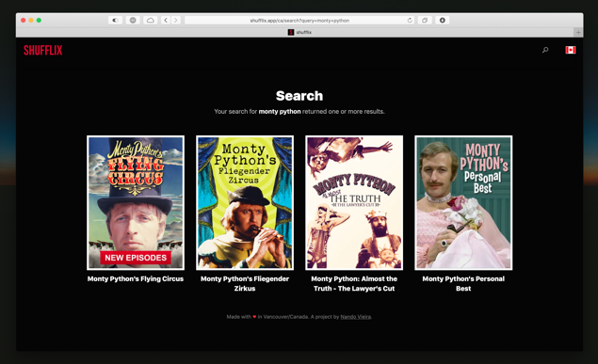
Task: Go to Shufflix home via logo
Action: pyautogui.click(x=42, y=50)
